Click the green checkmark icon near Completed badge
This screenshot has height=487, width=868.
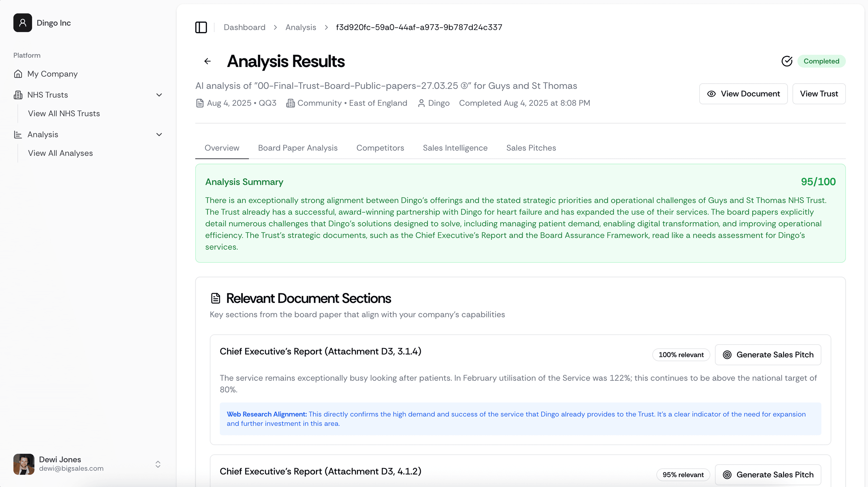click(x=787, y=61)
